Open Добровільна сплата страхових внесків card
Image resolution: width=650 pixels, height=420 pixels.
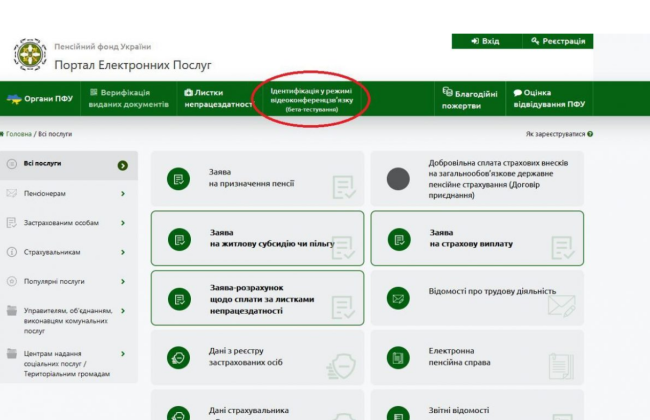[477, 179]
